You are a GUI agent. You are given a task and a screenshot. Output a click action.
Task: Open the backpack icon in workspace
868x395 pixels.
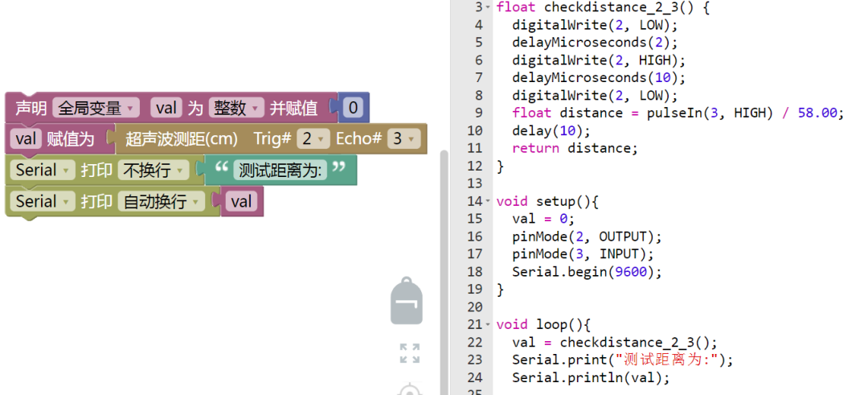click(x=407, y=301)
